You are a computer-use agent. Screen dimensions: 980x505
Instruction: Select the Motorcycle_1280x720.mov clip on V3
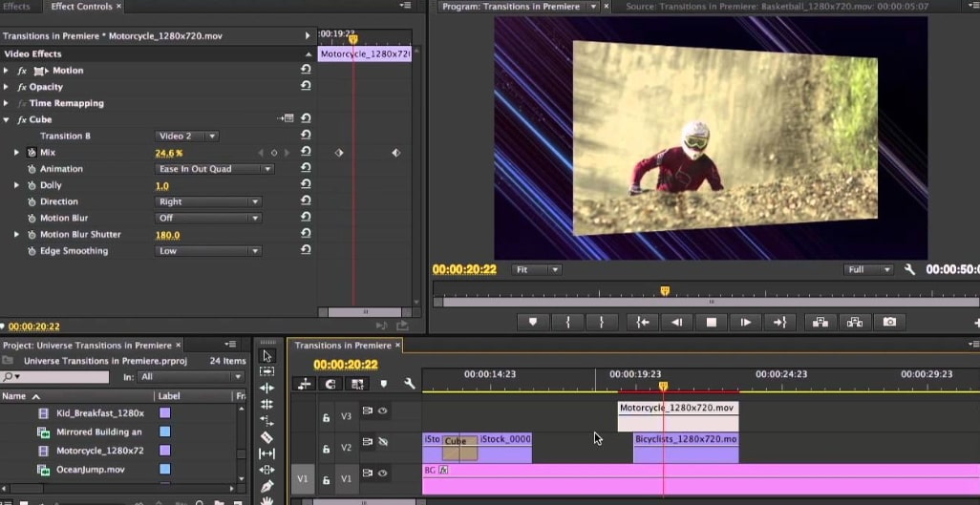tap(678, 416)
